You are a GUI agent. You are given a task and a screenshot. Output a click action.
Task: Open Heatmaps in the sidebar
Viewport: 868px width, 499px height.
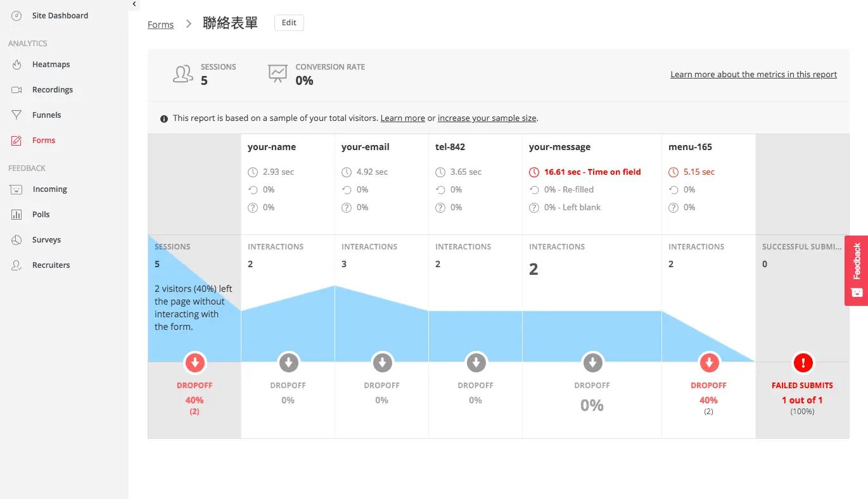click(x=51, y=65)
